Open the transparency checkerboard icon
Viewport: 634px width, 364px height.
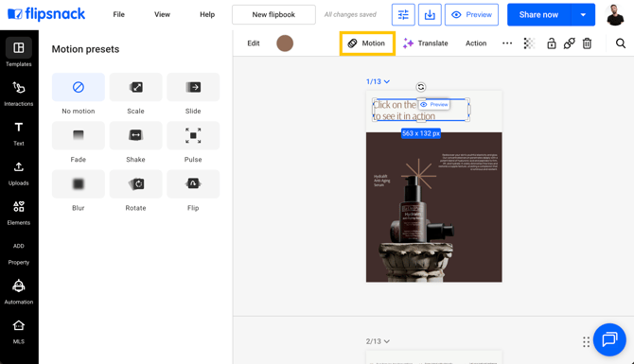[x=529, y=43]
